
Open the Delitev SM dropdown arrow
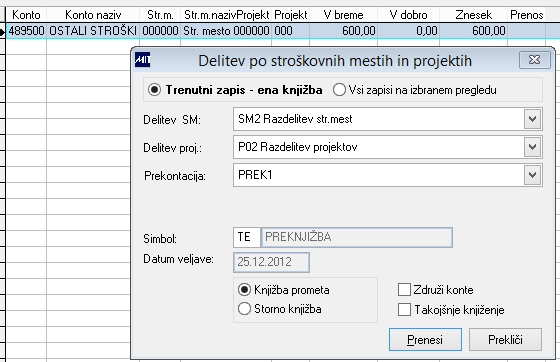pos(532,119)
